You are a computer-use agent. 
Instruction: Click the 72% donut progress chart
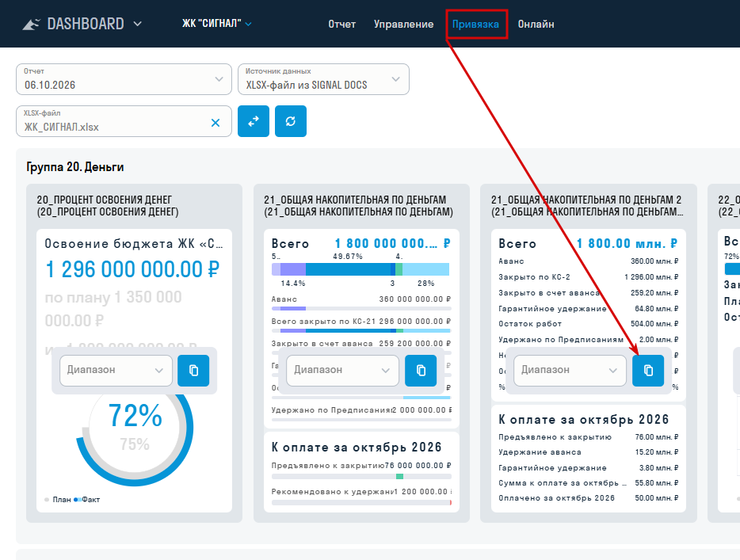135,429
